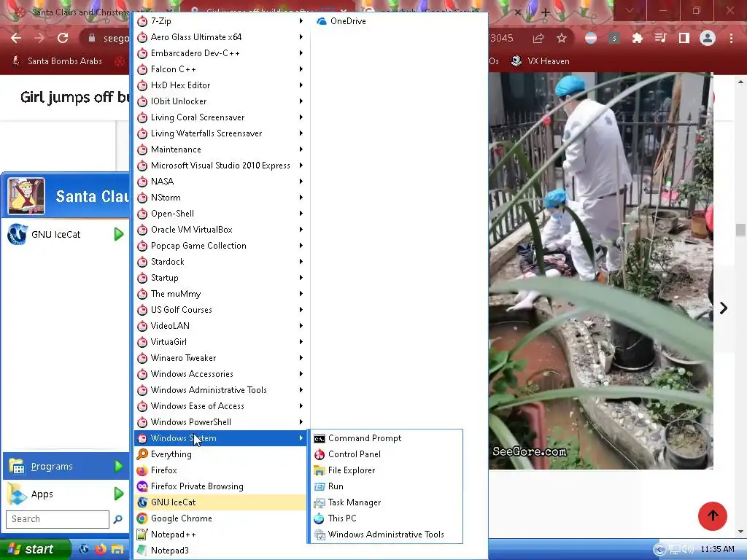Viewport: 747px width, 560px height.
Task: Click the start button
Action: click(35, 549)
